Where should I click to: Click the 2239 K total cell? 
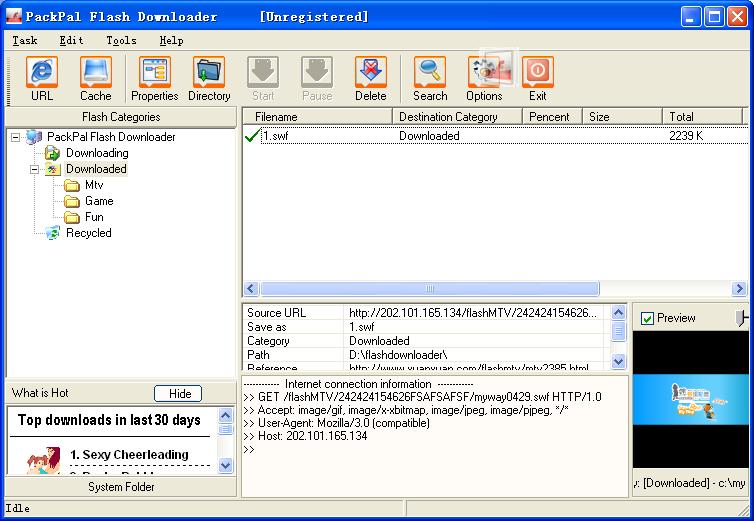click(x=686, y=136)
